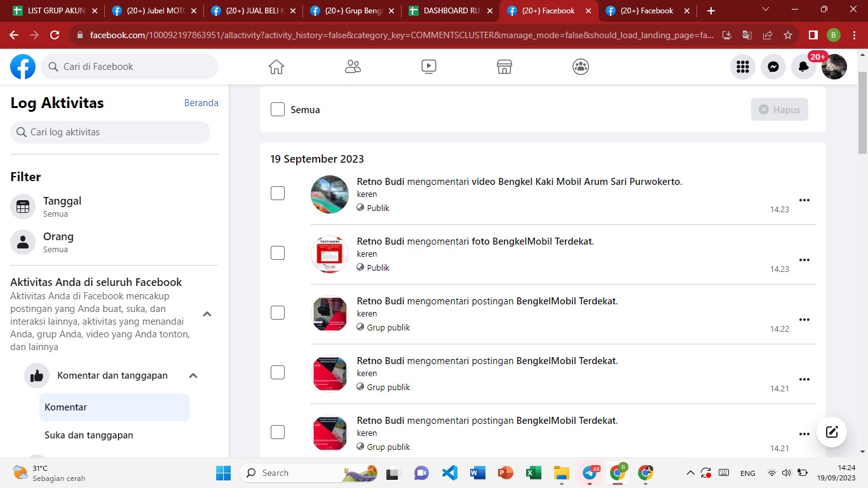This screenshot has height=488, width=868.
Task: Open the Chrome three-dot menu
Action: click(x=855, y=35)
